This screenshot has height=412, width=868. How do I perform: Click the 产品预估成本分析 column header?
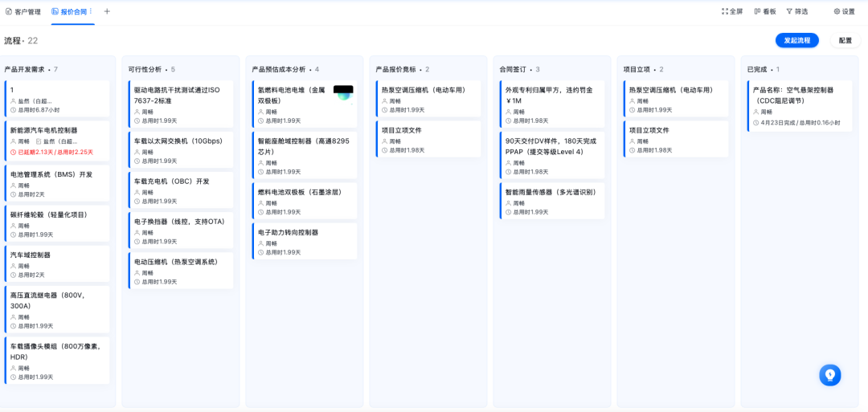tap(285, 69)
